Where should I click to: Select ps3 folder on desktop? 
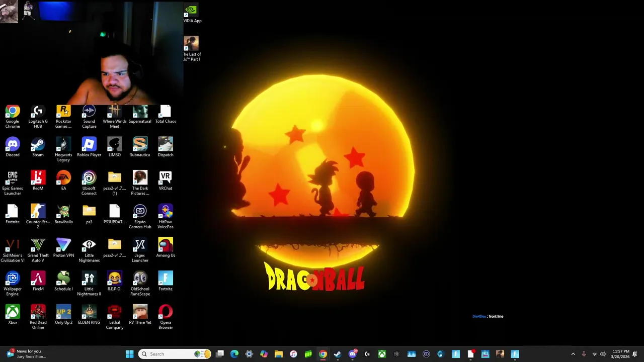pos(89,215)
